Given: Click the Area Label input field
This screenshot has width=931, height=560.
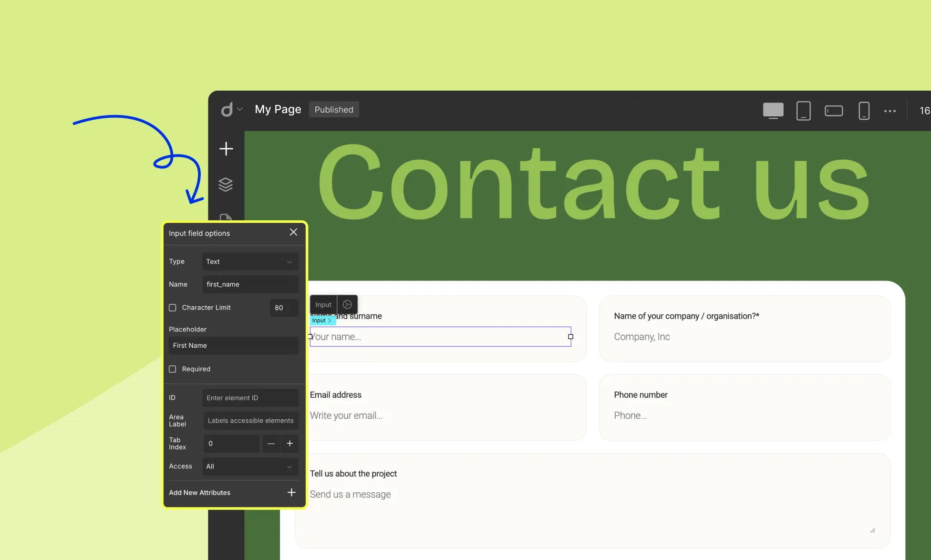Looking at the screenshot, I should tap(250, 421).
